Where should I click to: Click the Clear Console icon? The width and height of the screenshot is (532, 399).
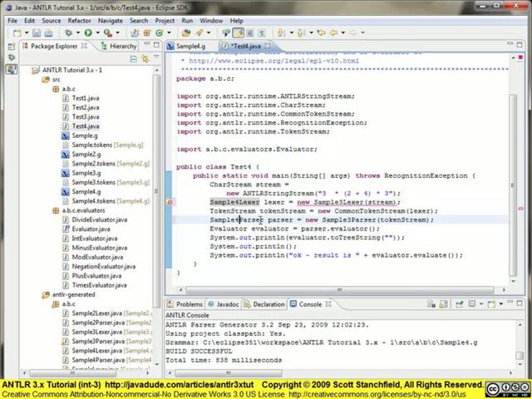431,304
